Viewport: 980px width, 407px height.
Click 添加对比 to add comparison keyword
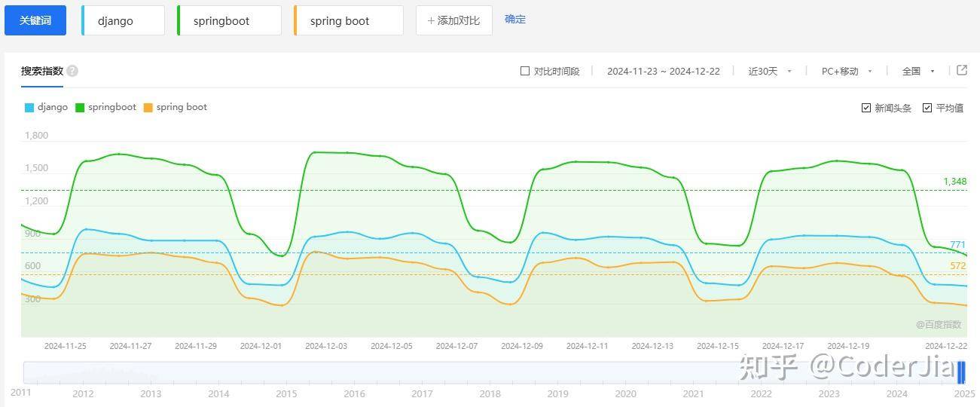click(453, 20)
